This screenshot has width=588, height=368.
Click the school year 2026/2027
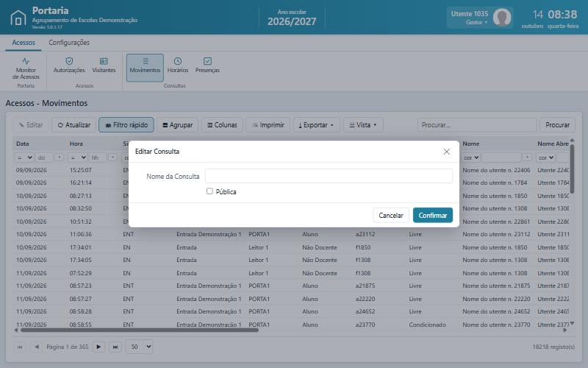point(292,21)
